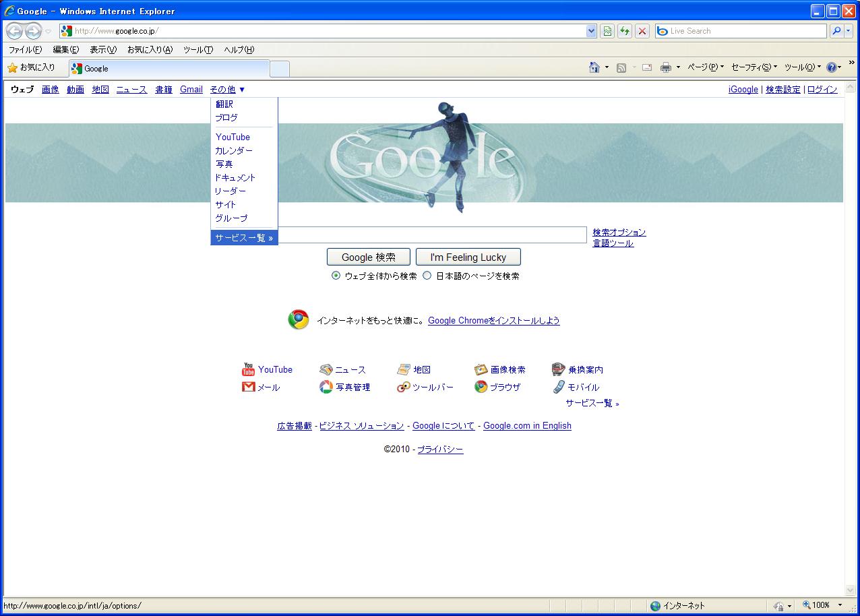This screenshot has height=616, width=860.
Task: Choose 翻訳 from the その他 dropdown
Action: coord(224,104)
